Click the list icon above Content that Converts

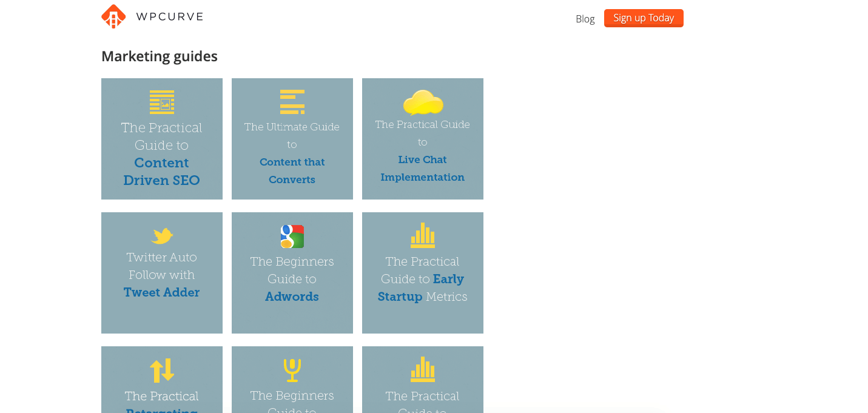point(292,101)
